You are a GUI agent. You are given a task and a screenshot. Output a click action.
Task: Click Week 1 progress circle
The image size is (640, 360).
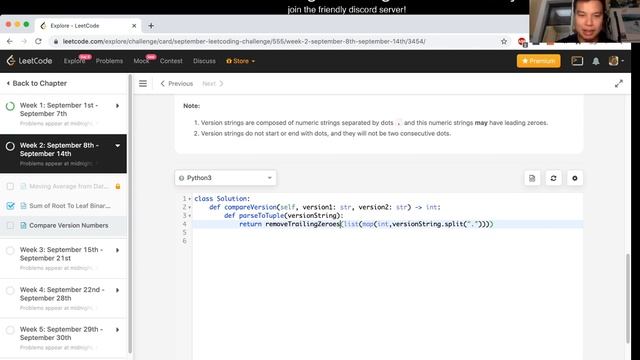tap(10, 106)
